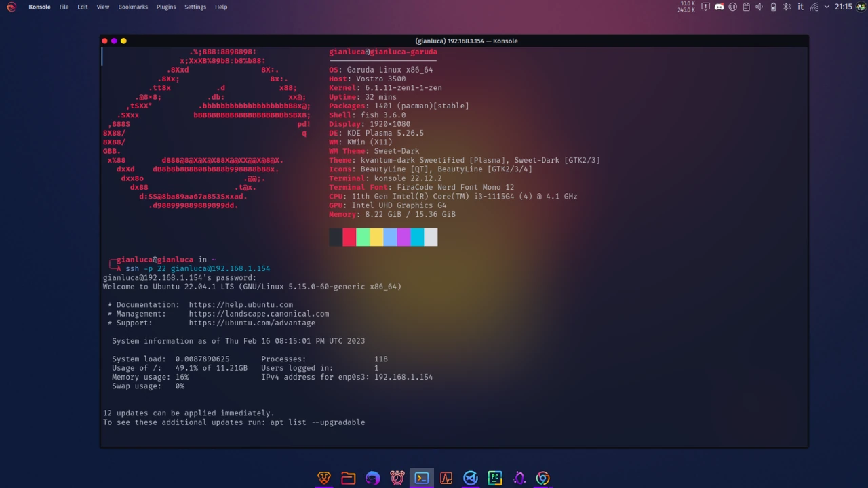Open the system monitor dock icon
The height and width of the screenshot is (488, 868).
pos(446,478)
